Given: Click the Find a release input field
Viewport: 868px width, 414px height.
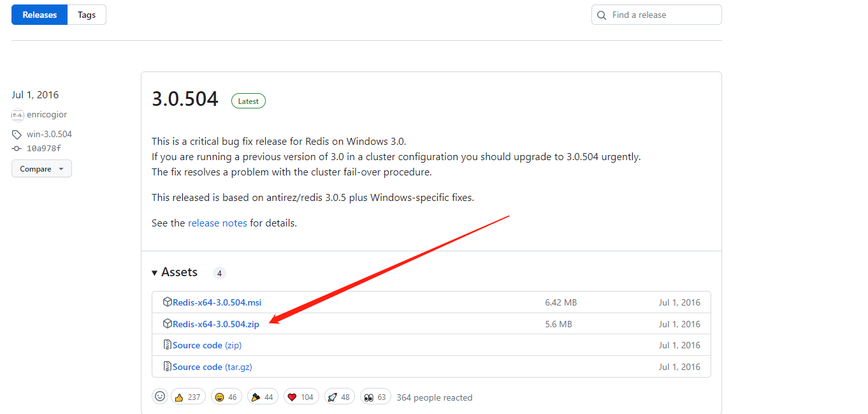Looking at the screenshot, I should [656, 14].
